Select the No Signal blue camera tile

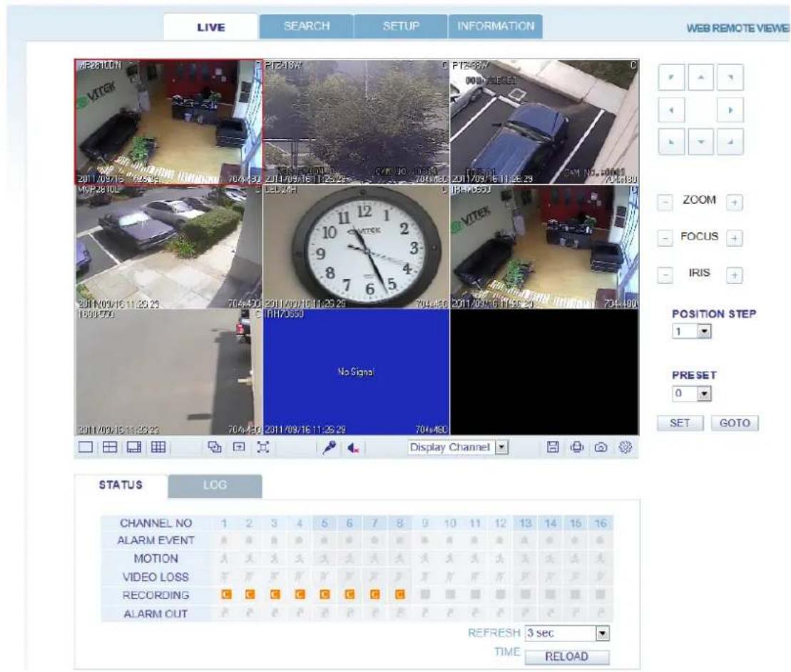coord(356,372)
